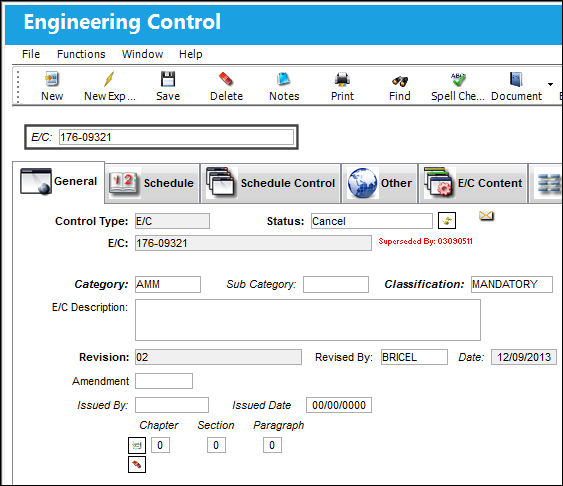Click the Control Type field
Screen dimensions: 563x486
[x=172, y=221]
